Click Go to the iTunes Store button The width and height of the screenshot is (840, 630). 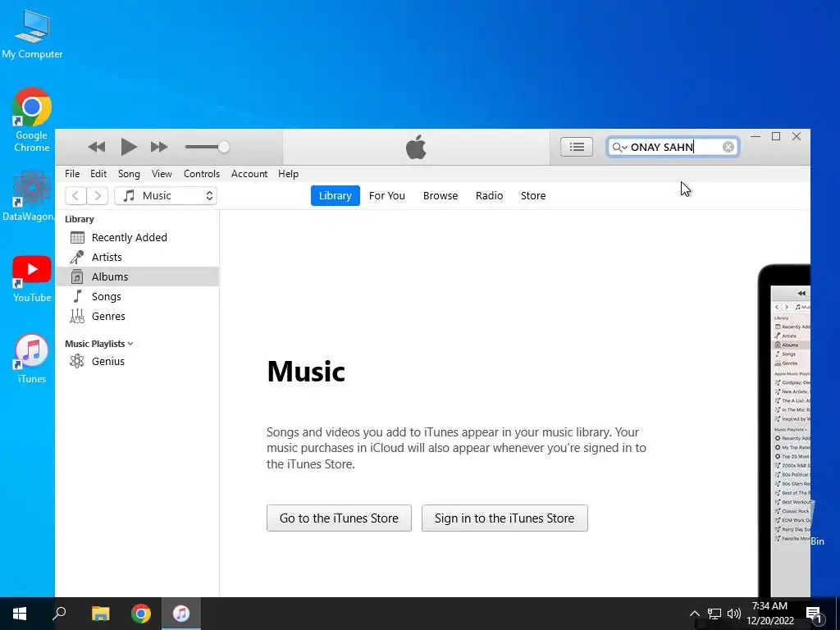click(x=339, y=518)
